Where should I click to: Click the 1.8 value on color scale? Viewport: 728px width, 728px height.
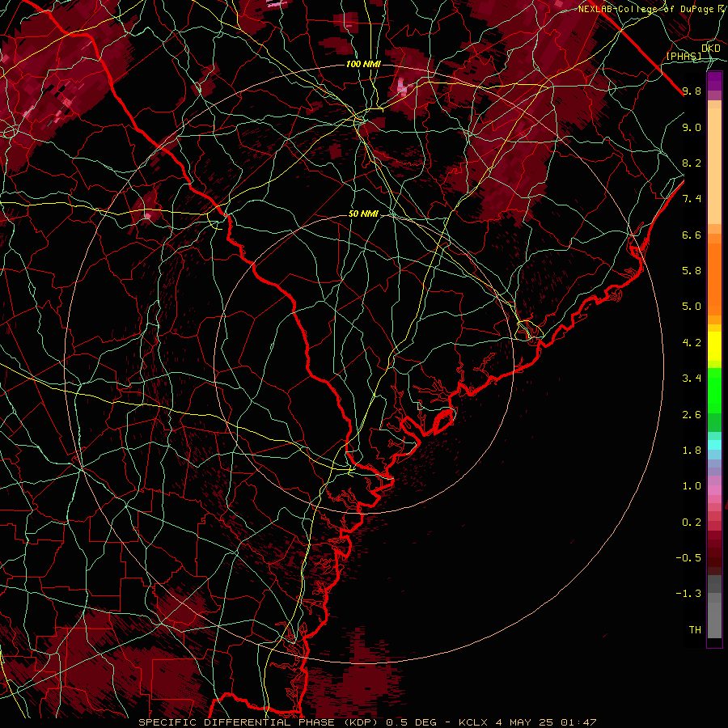[692, 451]
